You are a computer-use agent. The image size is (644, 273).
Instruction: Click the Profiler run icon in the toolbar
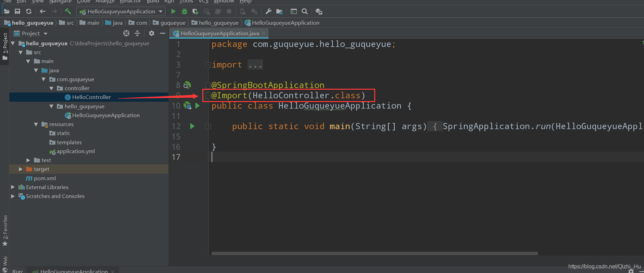tap(207, 11)
